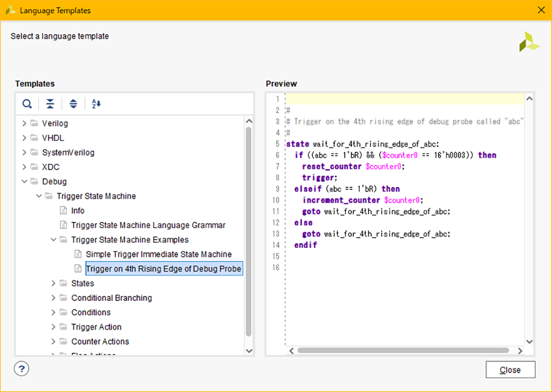Sort templates alphabetically

point(96,104)
